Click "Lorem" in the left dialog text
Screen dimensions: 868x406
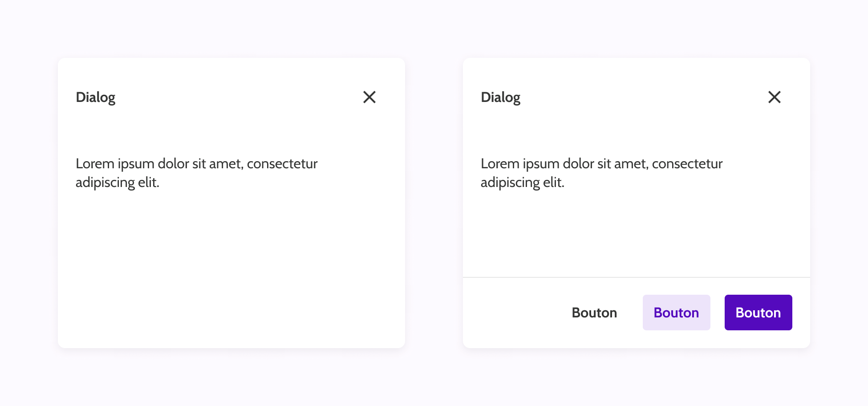point(95,164)
